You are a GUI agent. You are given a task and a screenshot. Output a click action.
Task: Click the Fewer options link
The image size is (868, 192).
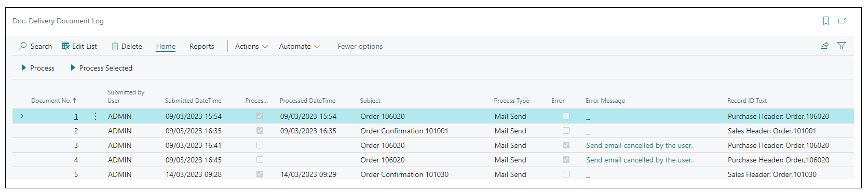click(x=360, y=46)
